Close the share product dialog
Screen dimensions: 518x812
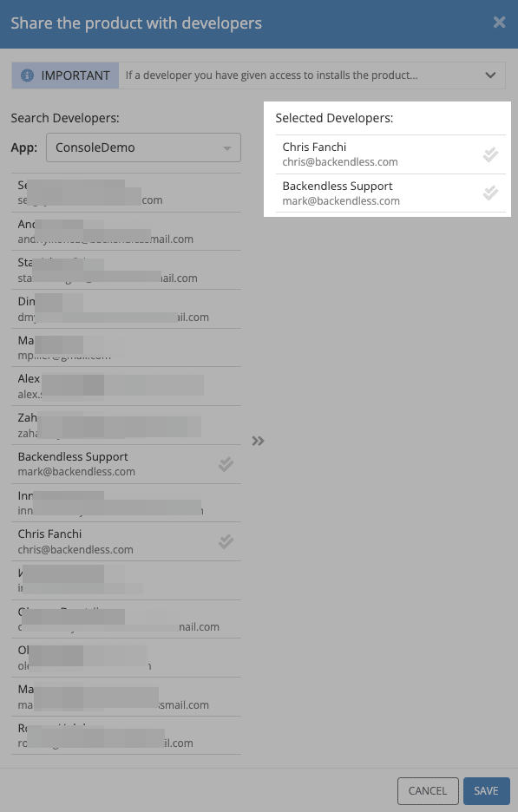499,23
